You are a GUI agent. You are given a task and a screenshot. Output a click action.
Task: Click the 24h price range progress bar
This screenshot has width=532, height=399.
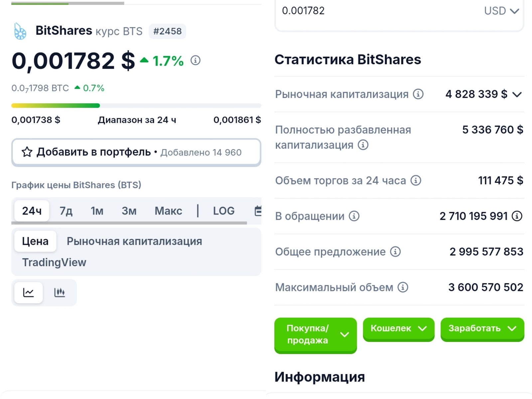click(x=136, y=106)
